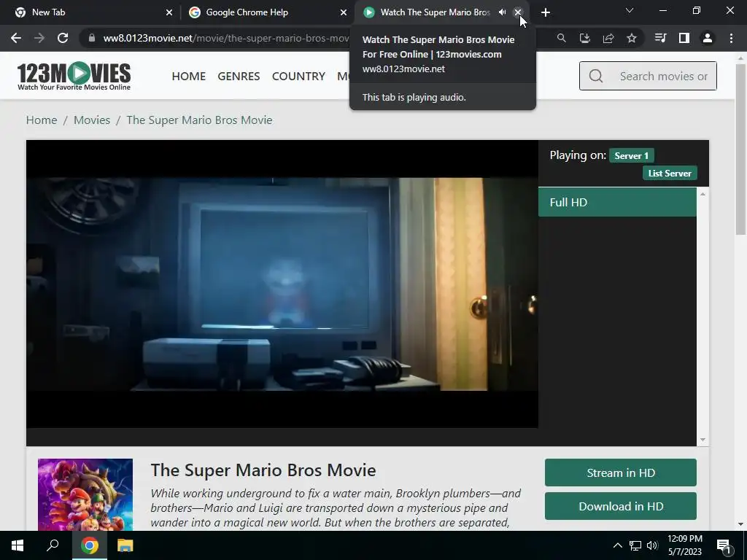Open the Windows Start menu
Viewport: 747px width, 560px height.
[x=18, y=545]
